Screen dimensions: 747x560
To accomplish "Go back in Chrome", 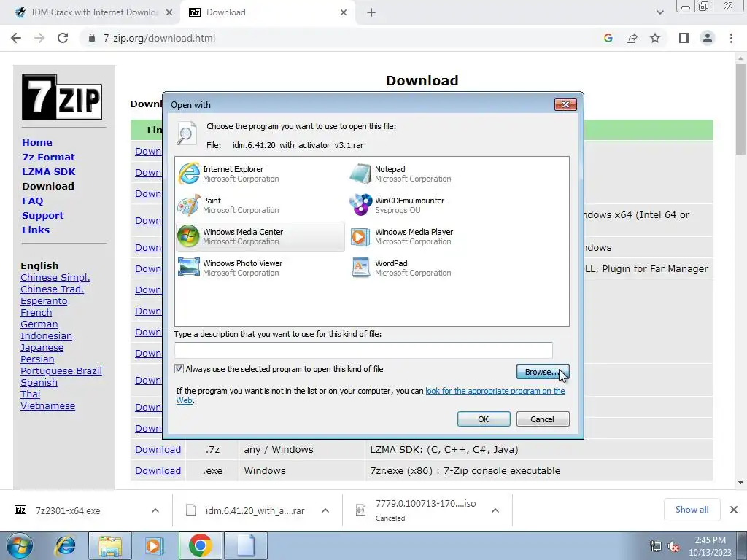I will pyautogui.click(x=16, y=38).
